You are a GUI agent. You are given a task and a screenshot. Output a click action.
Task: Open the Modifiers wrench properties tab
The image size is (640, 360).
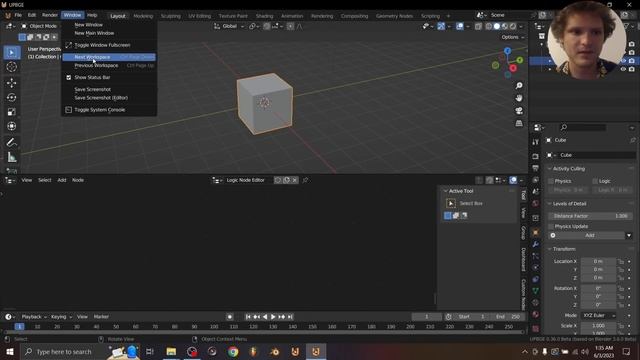click(536, 244)
